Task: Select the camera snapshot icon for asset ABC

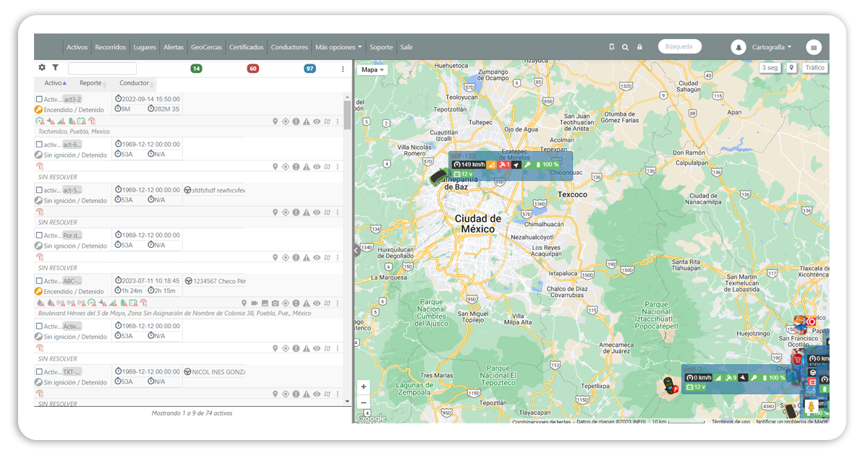Action: coord(275,303)
